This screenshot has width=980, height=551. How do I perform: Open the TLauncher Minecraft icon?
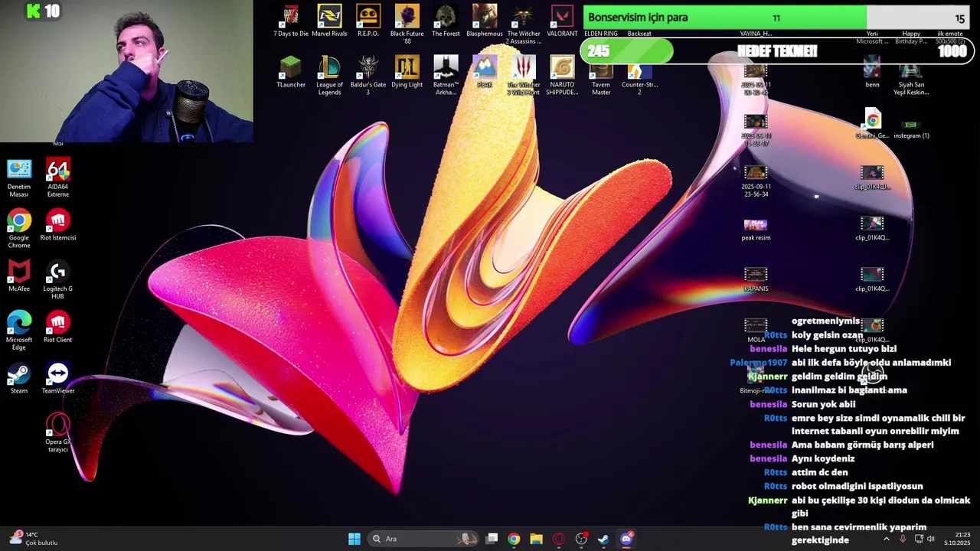click(x=291, y=72)
